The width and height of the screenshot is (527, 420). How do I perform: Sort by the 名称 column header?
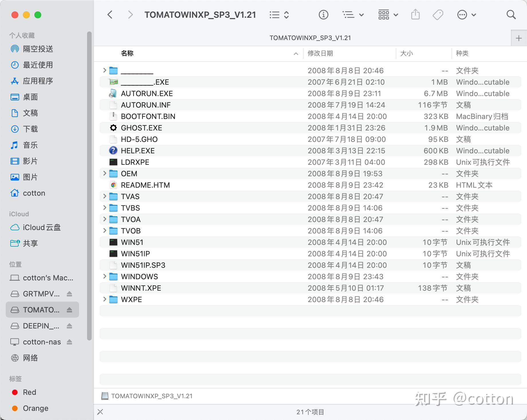pyautogui.click(x=127, y=53)
